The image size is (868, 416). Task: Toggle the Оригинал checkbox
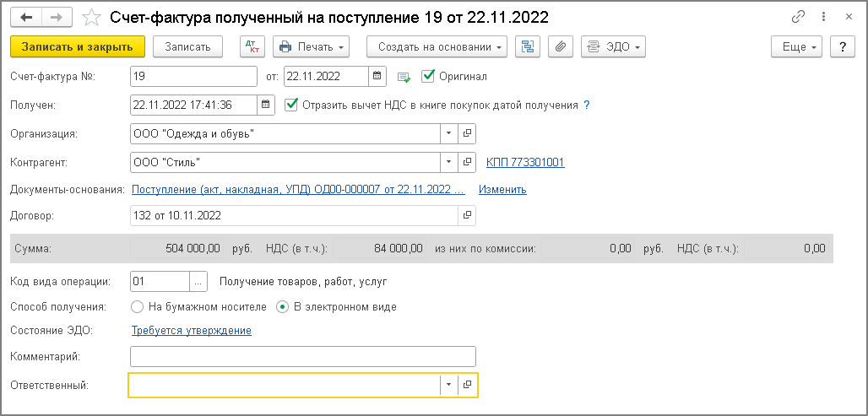pos(427,77)
